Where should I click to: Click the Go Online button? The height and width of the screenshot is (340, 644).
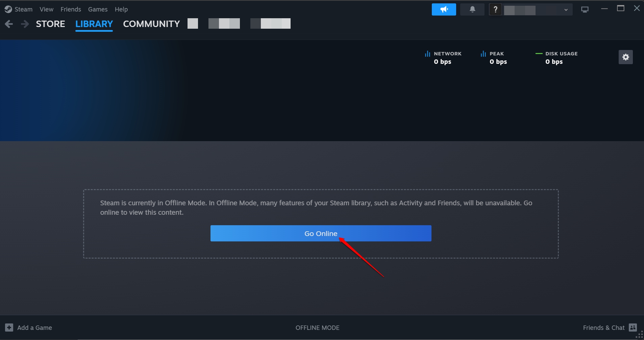(x=320, y=233)
